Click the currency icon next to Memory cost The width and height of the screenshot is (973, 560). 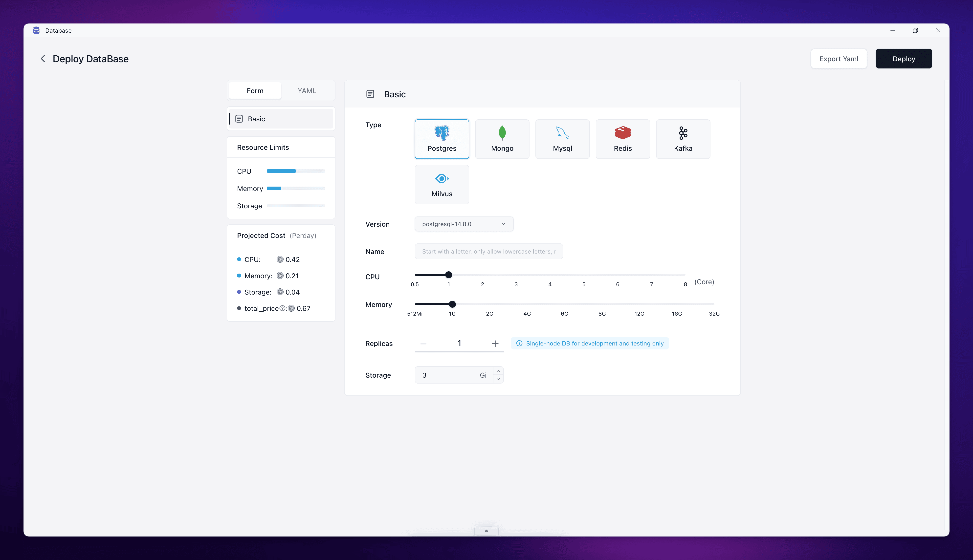tap(280, 275)
